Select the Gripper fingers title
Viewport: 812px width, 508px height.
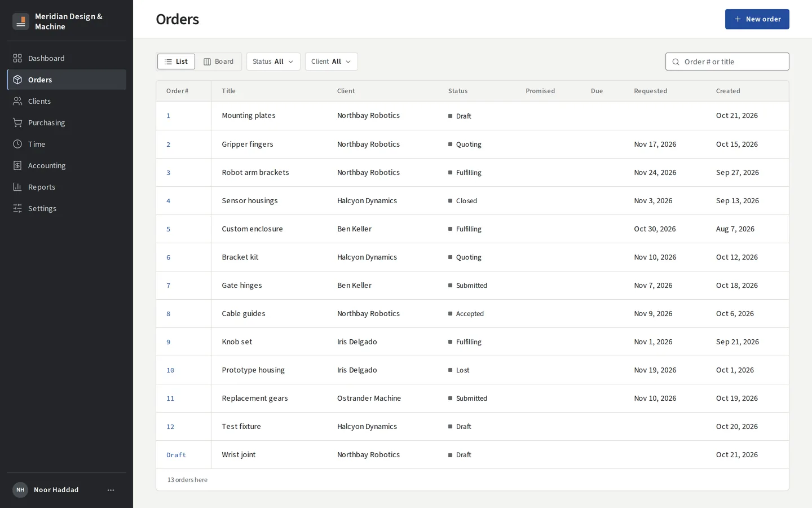pyautogui.click(x=248, y=144)
